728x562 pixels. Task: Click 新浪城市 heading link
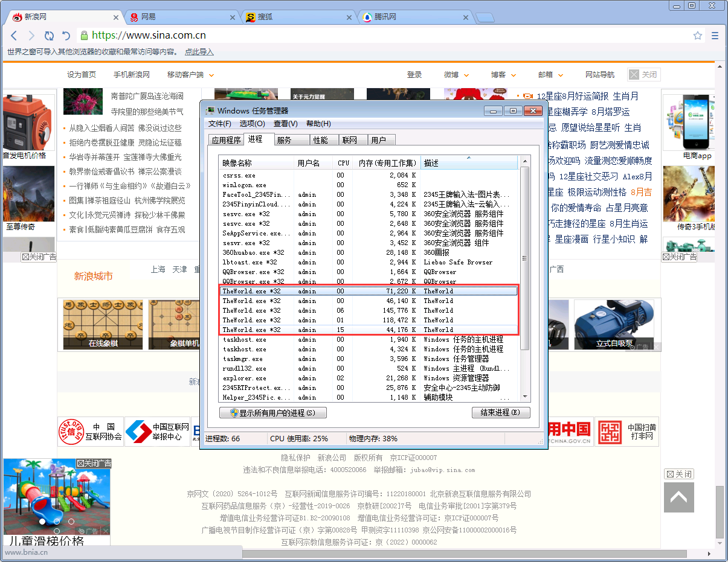(x=94, y=276)
